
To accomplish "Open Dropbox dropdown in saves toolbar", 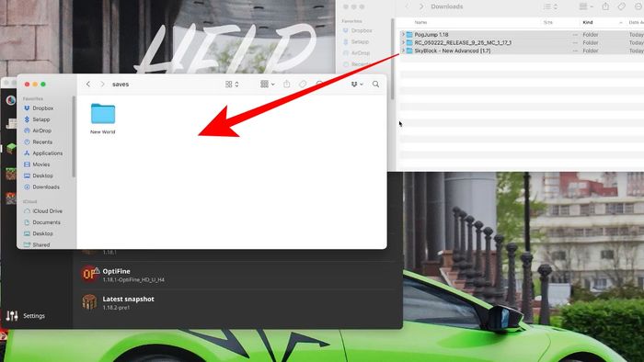I will 357,84.
